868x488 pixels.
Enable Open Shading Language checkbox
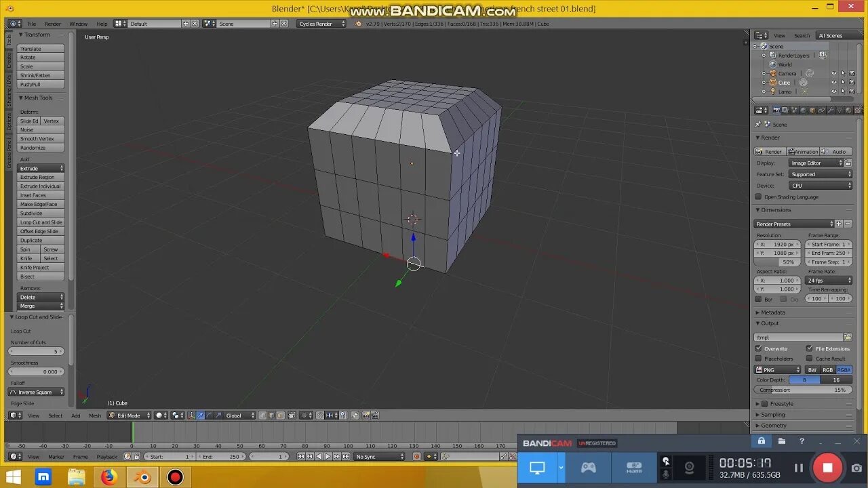click(759, 197)
